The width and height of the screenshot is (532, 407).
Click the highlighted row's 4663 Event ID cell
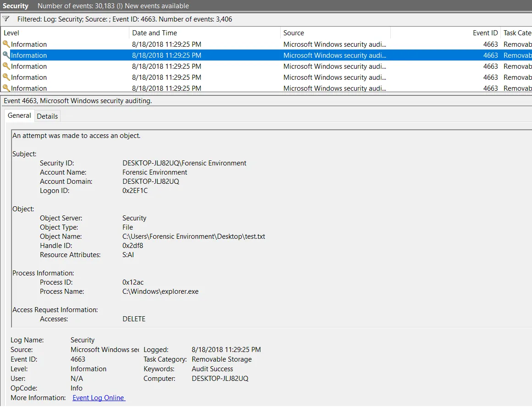pos(491,55)
